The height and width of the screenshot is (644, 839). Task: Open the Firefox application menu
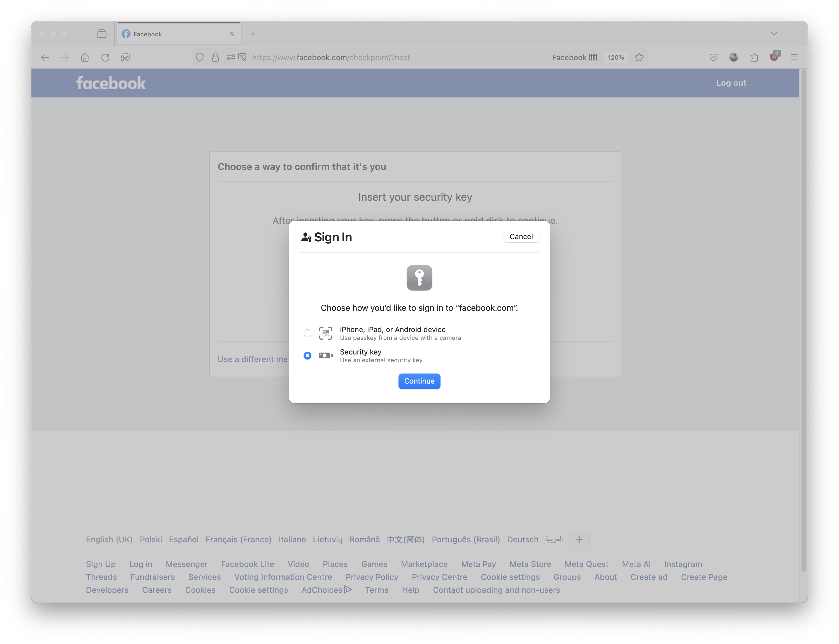[794, 57]
